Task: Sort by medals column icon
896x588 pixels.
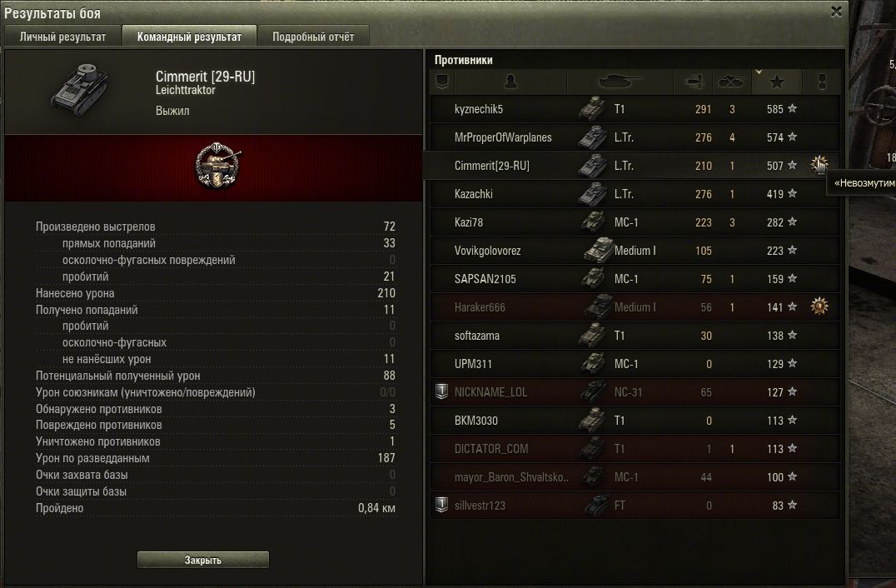Action: (822, 82)
